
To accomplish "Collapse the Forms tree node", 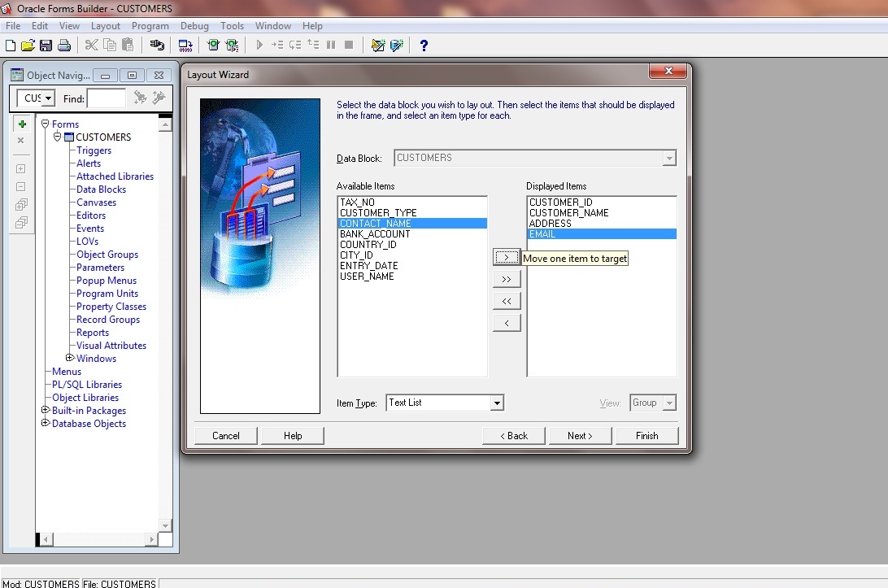I will (46, 124).
